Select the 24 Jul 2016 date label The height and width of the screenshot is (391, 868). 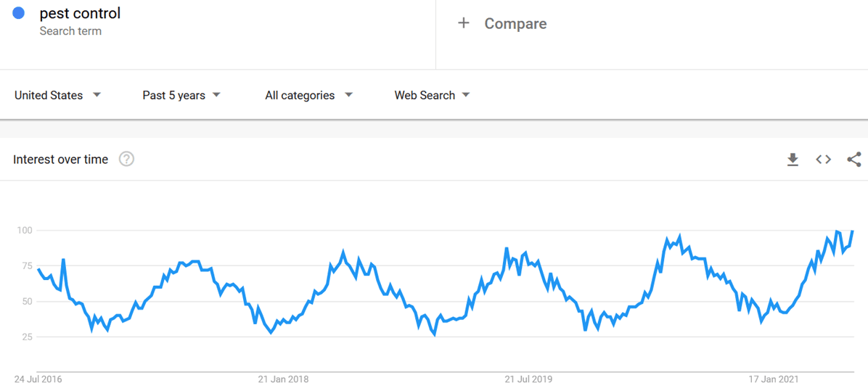(38, 380)
